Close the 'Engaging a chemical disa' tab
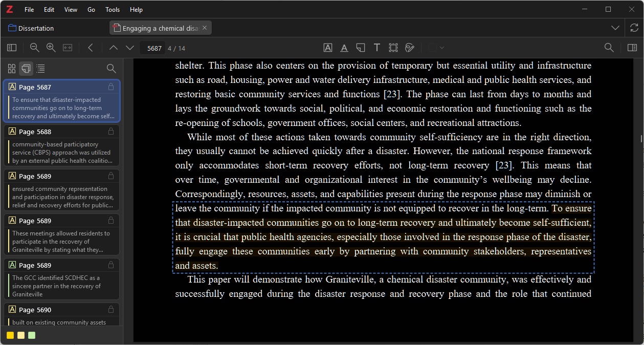This screenshot has height=345, width=644. pos(205,28)
